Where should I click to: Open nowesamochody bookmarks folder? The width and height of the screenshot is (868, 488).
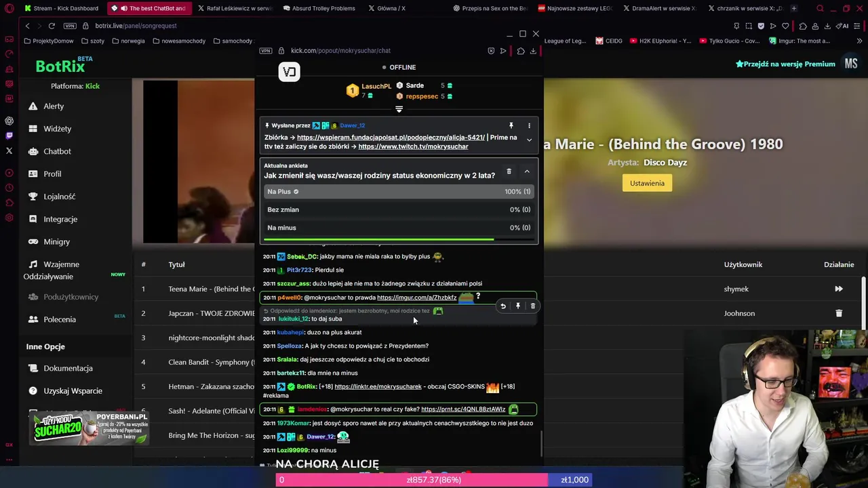pyautogui.click(x=179, y=41)
